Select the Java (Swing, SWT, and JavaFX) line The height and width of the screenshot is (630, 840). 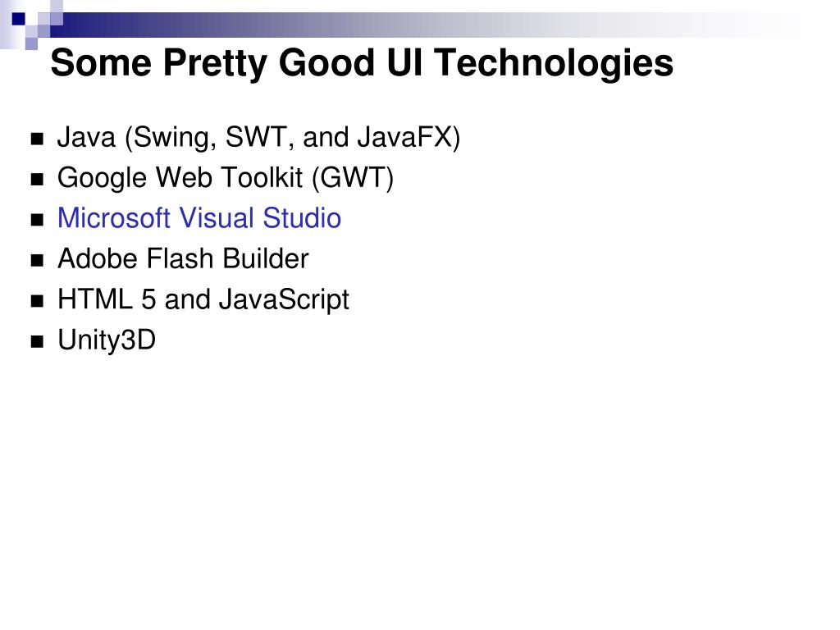[258, 138]
